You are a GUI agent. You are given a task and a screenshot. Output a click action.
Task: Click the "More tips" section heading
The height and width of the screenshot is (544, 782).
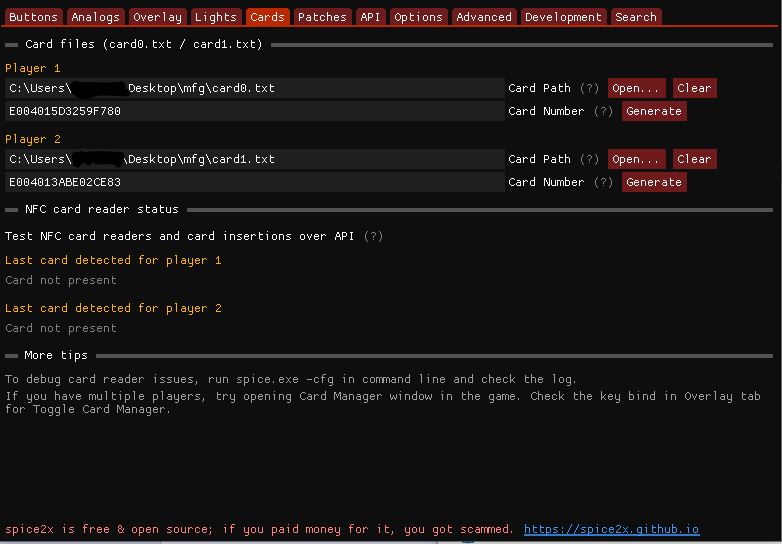pyautogui.click(x=56, y=356)
